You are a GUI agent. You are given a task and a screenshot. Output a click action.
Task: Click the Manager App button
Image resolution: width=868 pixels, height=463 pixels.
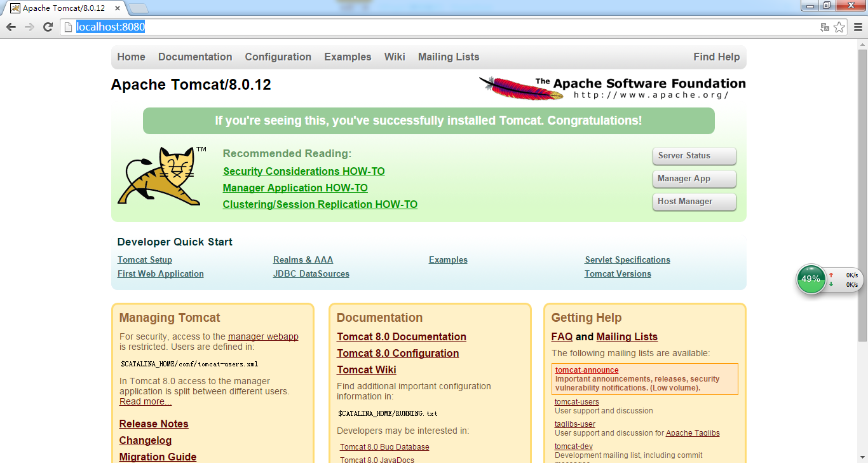(x=695, y=179)
